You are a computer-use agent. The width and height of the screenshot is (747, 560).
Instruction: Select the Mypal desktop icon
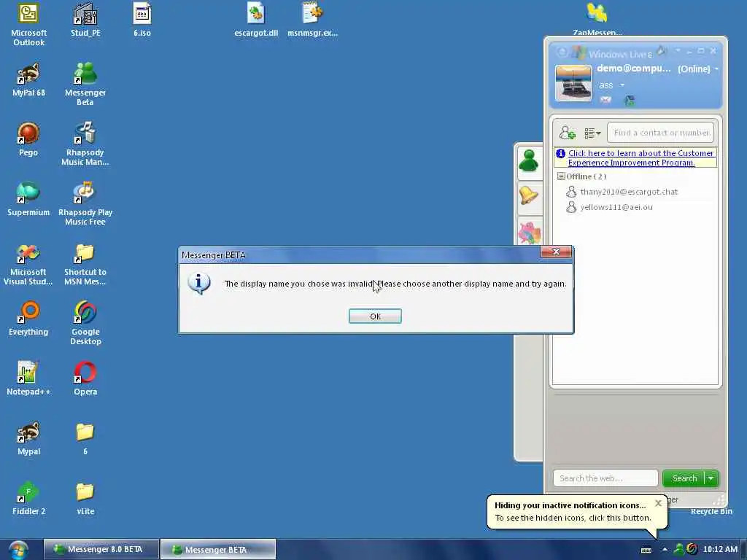tap(28, 438)
